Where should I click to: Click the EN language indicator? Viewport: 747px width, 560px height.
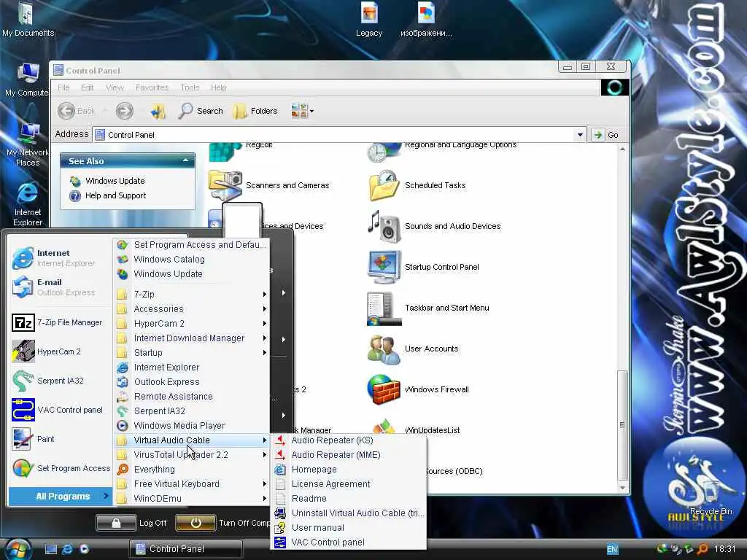coord(612,549)
